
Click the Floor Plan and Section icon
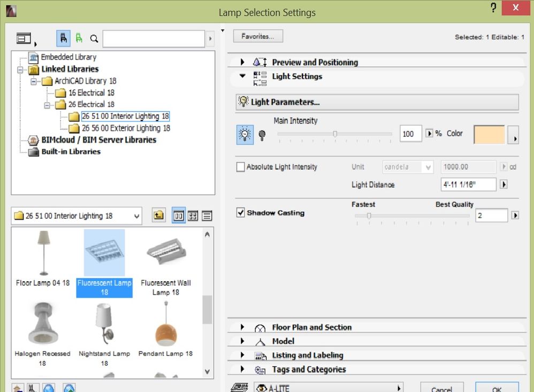pos(260,328)
